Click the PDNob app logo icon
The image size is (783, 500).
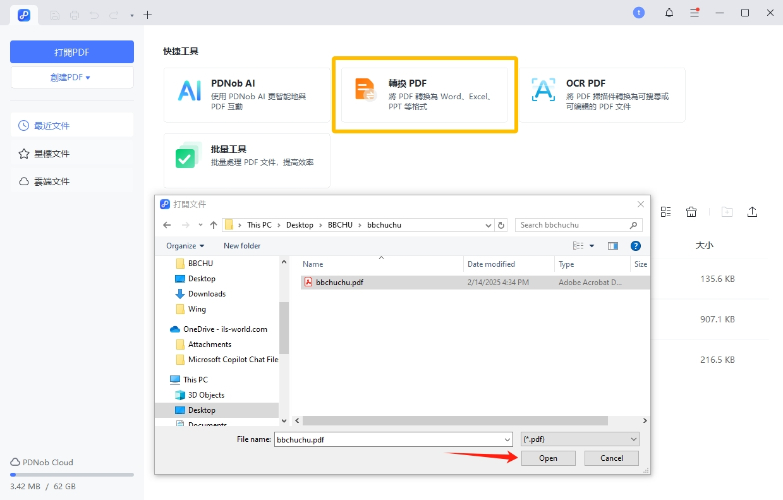[24, 15]
